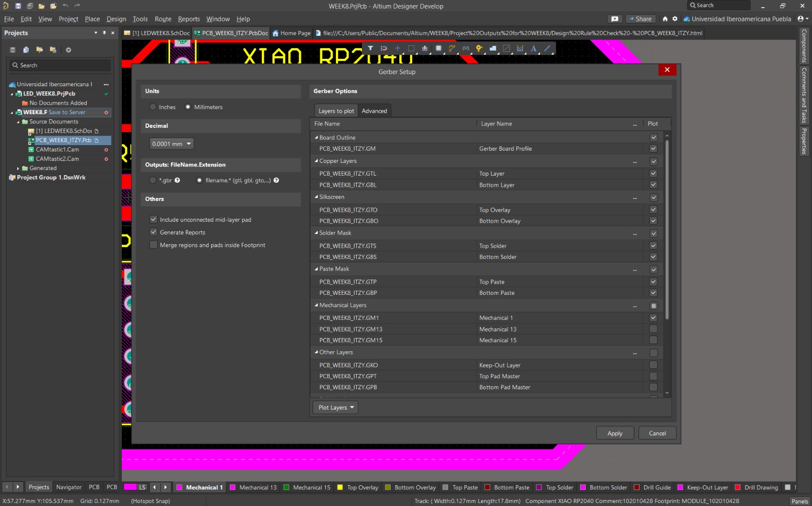Click Save to Server link for WEEK8 project

pos(67,112)
